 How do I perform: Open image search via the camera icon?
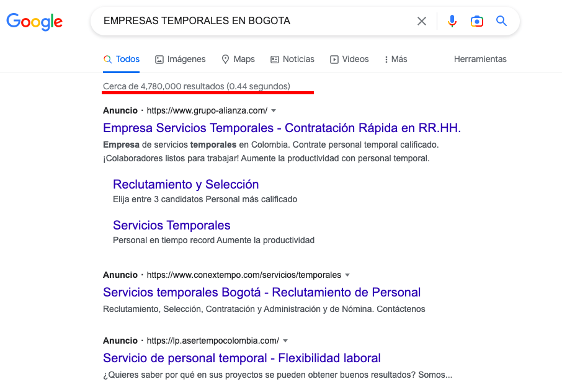click(x=476, y=21)
